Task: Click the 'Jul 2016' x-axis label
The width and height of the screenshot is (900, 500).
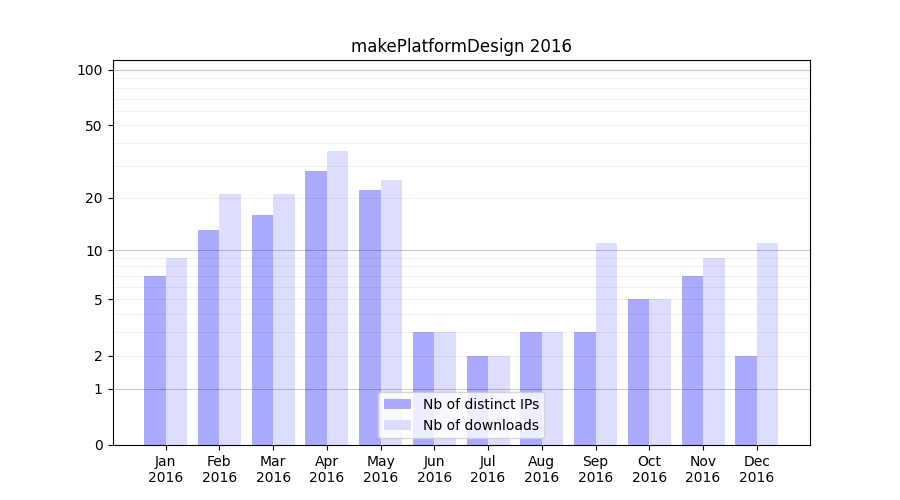Action: (488, 469)
